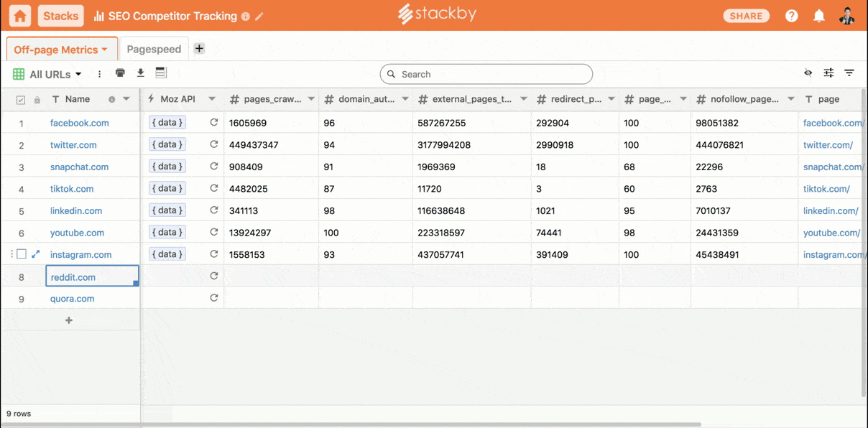This screenshot has height=428, width=868.
Task: Go to the Home icon
Action: pyautogui.click(x=21, y=16)
